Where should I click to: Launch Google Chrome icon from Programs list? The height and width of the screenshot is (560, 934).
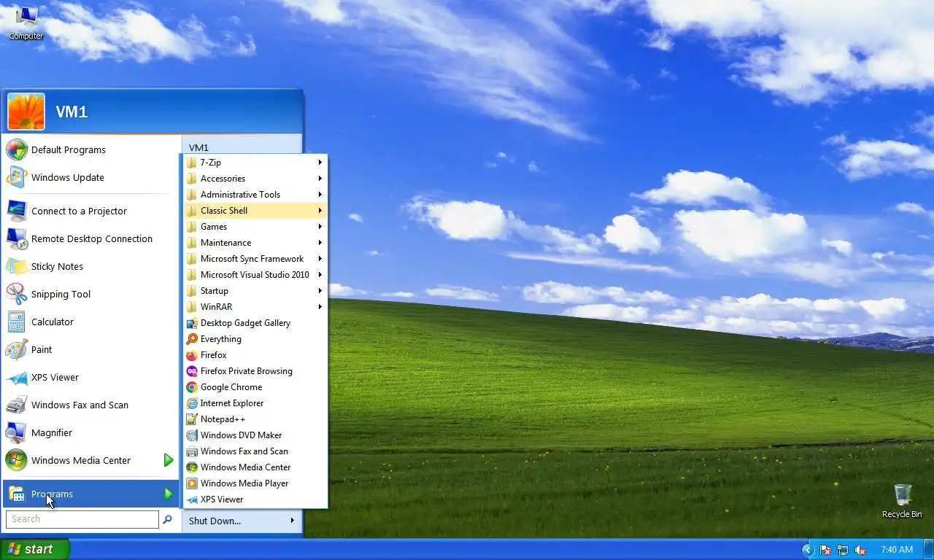coord(192,387)
